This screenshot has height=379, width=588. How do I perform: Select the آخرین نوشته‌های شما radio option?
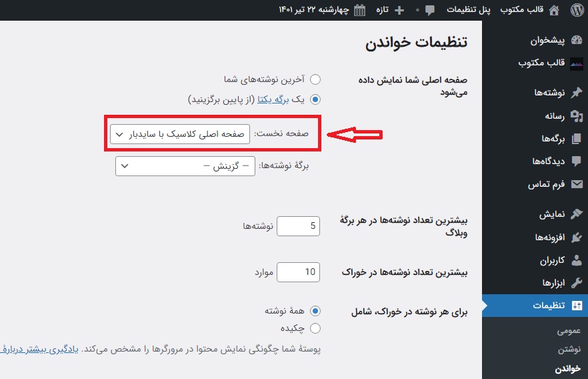(x=315, y=79)
